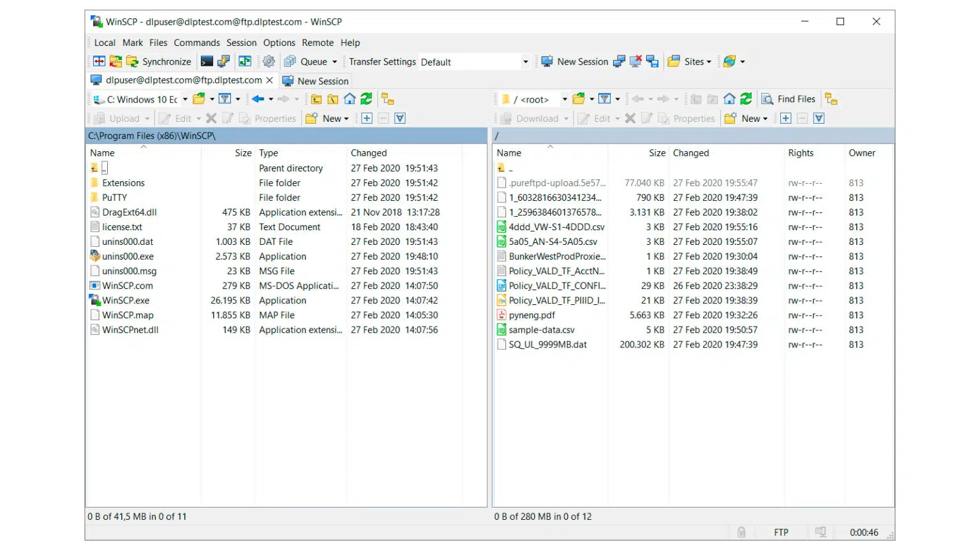The image size is (980, 551).
Task: Go back with local panel blue arrow
Action: coord(258,99)
